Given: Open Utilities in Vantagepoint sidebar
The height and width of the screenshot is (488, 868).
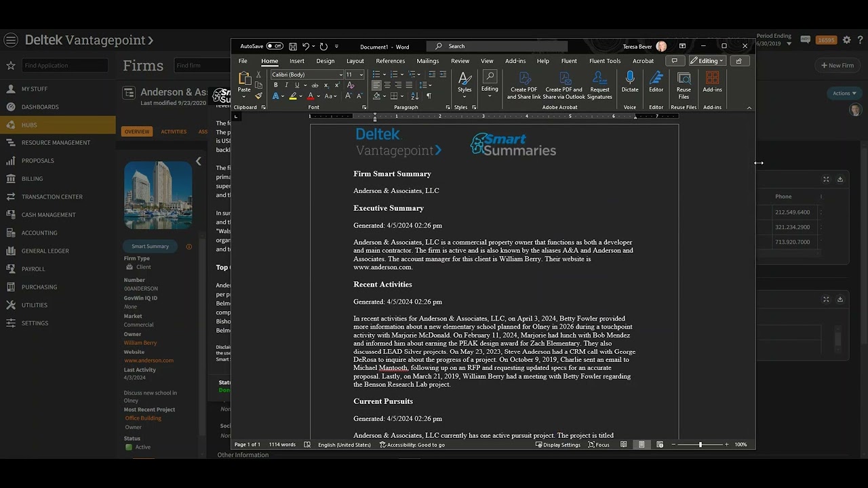Looking at the screenshot, I should click(x=34, y=305).
